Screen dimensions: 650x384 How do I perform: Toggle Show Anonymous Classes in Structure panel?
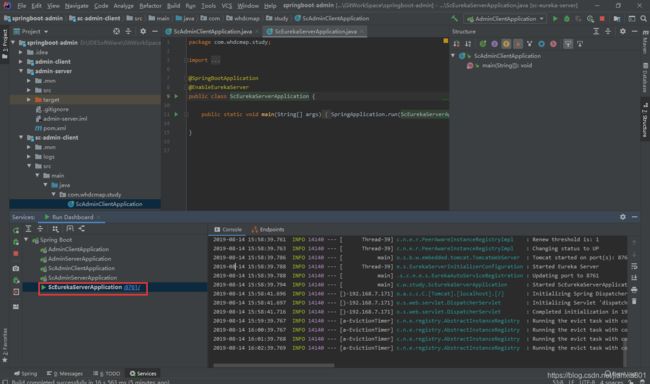(x=541, y=44)
